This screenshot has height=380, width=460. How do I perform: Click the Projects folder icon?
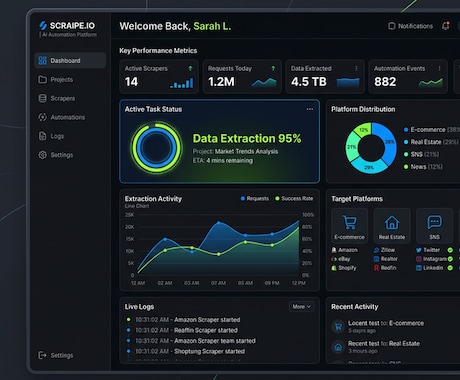point(42,79)
